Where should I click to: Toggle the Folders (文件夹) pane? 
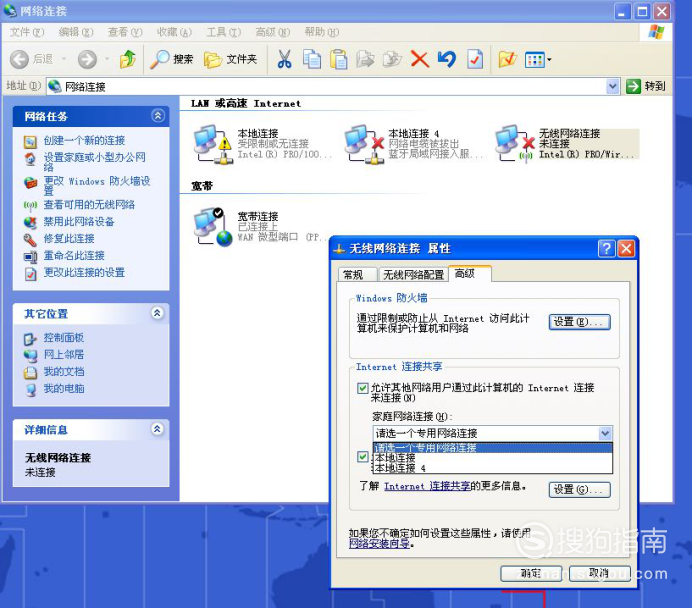click(230, 59)
